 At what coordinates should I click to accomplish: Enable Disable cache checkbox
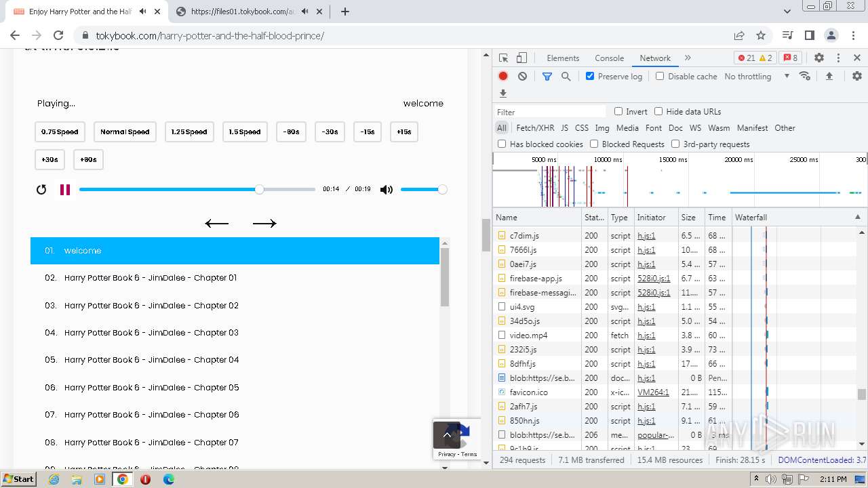coord(660,76)
